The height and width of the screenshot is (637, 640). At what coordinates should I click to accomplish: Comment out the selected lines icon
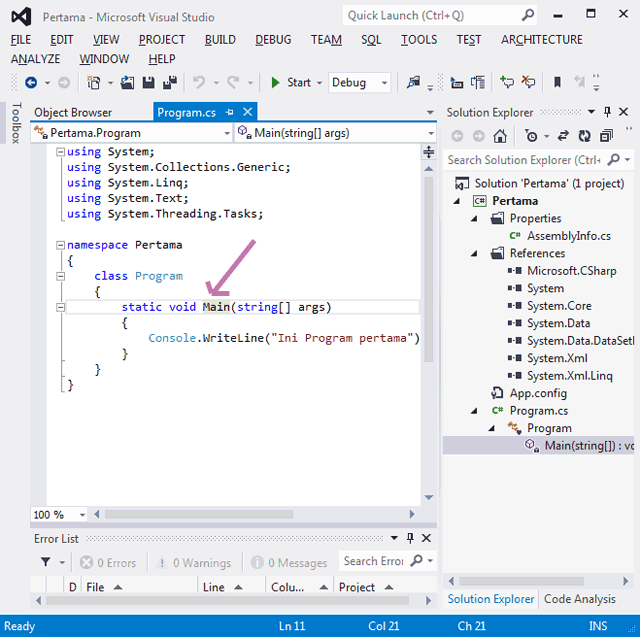tap(507, 82)
